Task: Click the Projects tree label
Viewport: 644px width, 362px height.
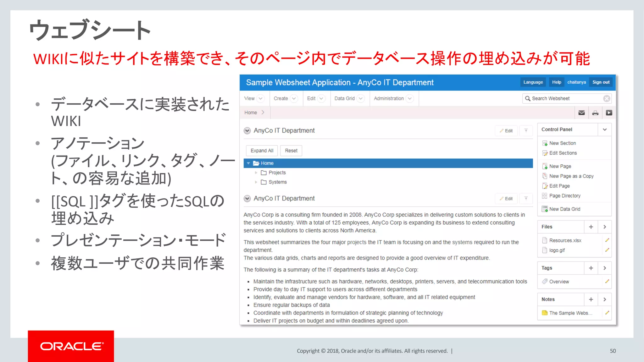Action: [277, 173]
